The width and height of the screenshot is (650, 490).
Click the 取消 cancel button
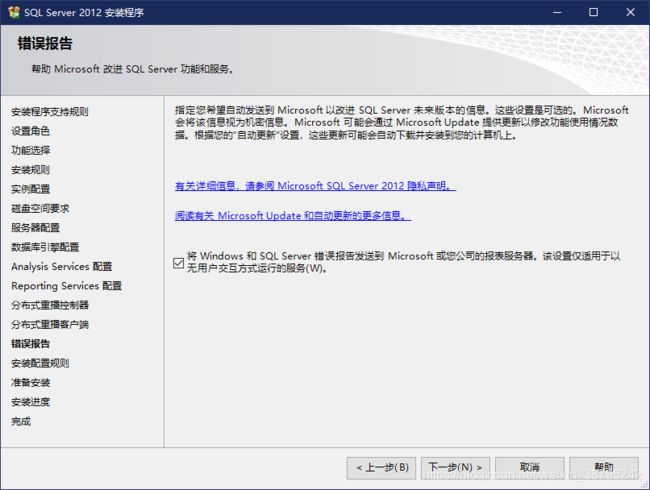point(529,468)
